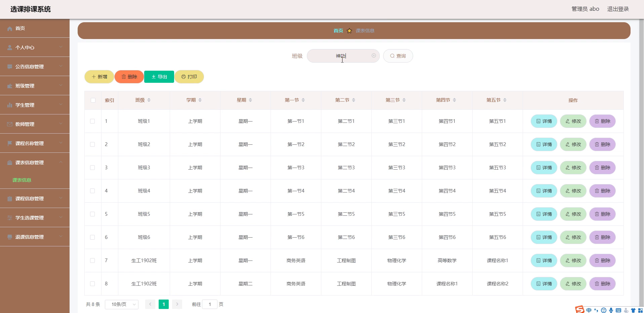Check the checkbox for row 班级4
This screenshot has width=644, height=313.
tap(92, 191)
